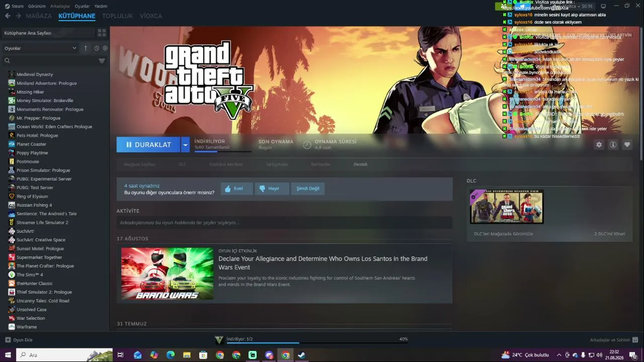Click the 2 DLC'mi Yönet link
Screen dimensions: 644x362
point(609,234)
